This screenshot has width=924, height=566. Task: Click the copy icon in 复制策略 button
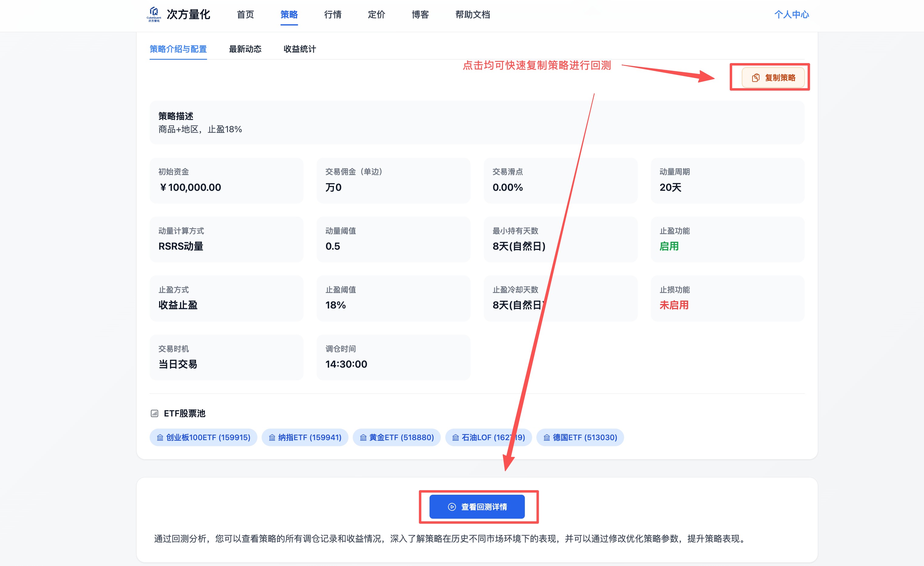coord(755,78)
